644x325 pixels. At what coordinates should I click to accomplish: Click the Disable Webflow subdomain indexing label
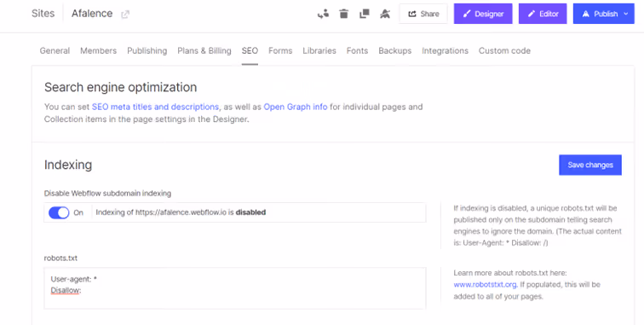click(x=107, y=194)
